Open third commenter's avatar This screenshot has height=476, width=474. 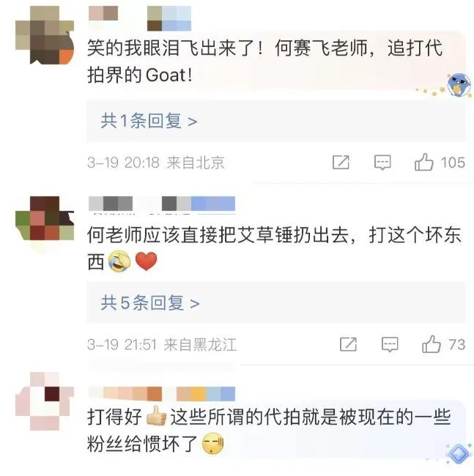click(45, 401)
